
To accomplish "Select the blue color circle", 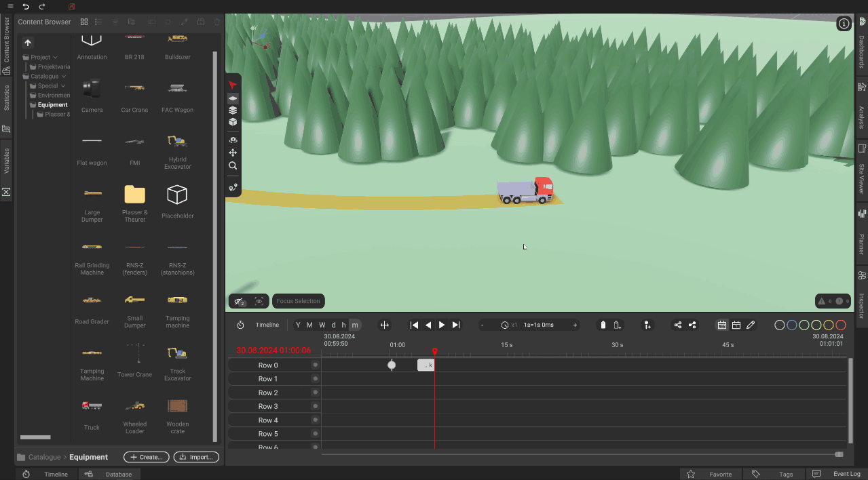I will pyautogui.click(x=792, y=325).
